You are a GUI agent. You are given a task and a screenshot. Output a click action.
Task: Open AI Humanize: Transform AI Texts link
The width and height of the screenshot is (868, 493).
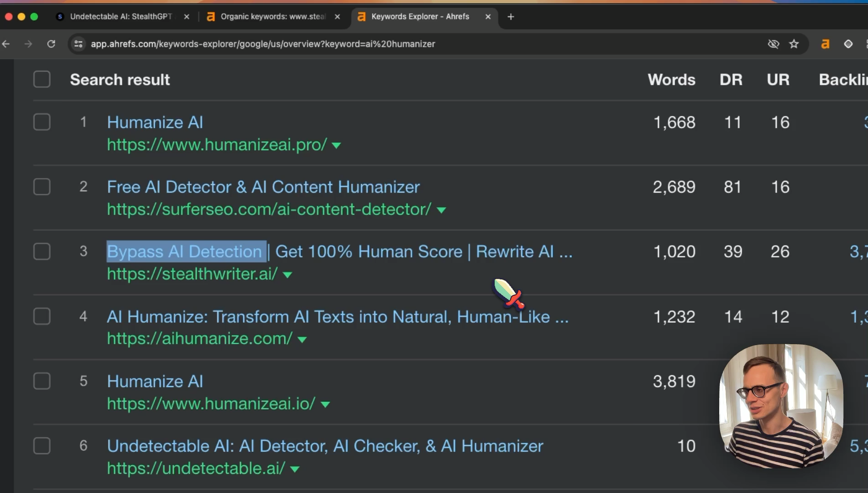(x=338, y=316)
